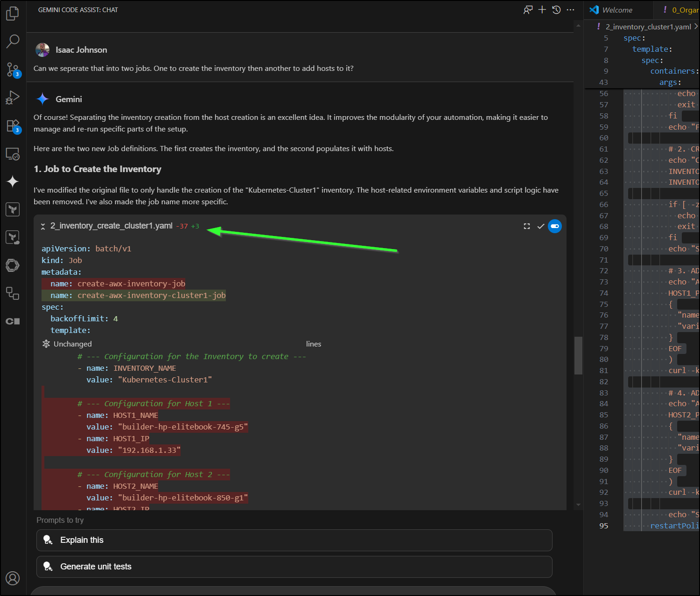
Task: Click the chat scrollbar thumb
Action: (x=579, y=355)
